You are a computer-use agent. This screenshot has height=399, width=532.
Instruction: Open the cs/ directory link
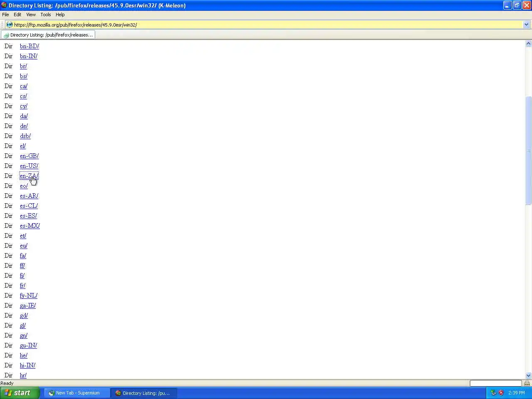[x=23, y=96]
